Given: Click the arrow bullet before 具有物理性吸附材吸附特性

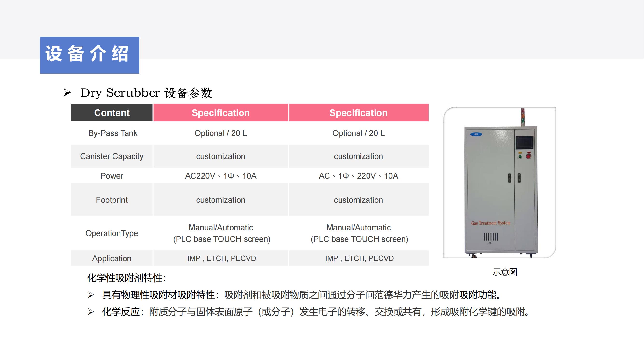Looking at the screenshot, I should [91, 295].
